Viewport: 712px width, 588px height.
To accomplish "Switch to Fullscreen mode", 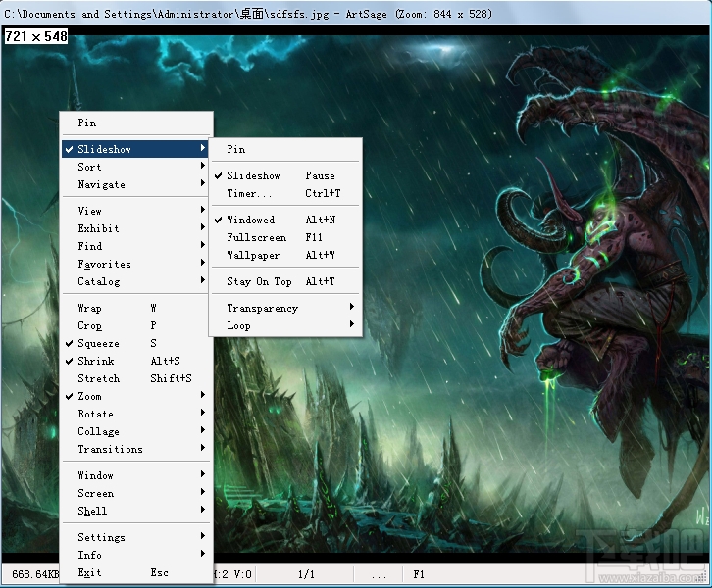I will pos(256,238).
